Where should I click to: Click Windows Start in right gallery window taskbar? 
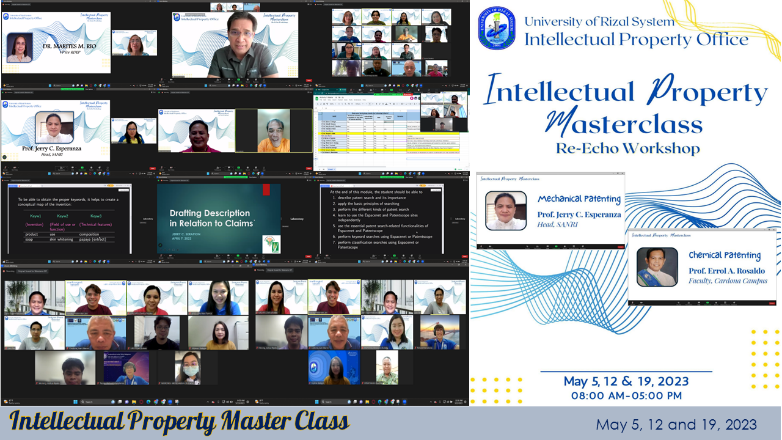tap(317, 402)
